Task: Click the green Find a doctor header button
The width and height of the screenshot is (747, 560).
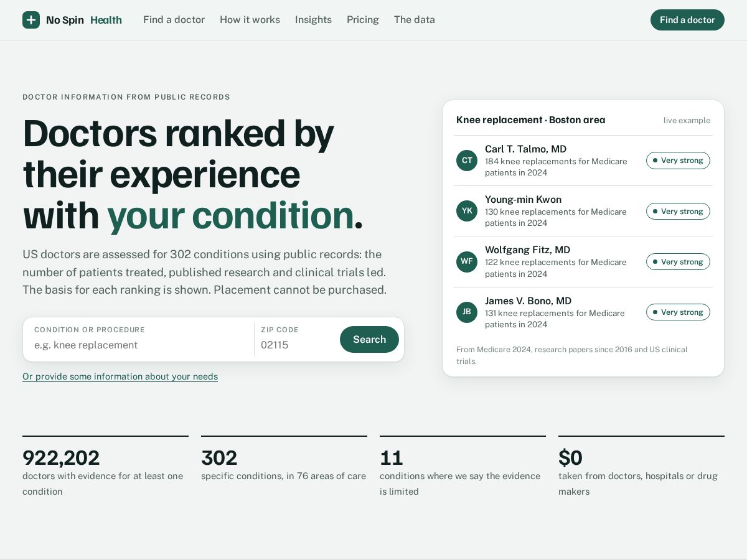Action: coord(687,20)
